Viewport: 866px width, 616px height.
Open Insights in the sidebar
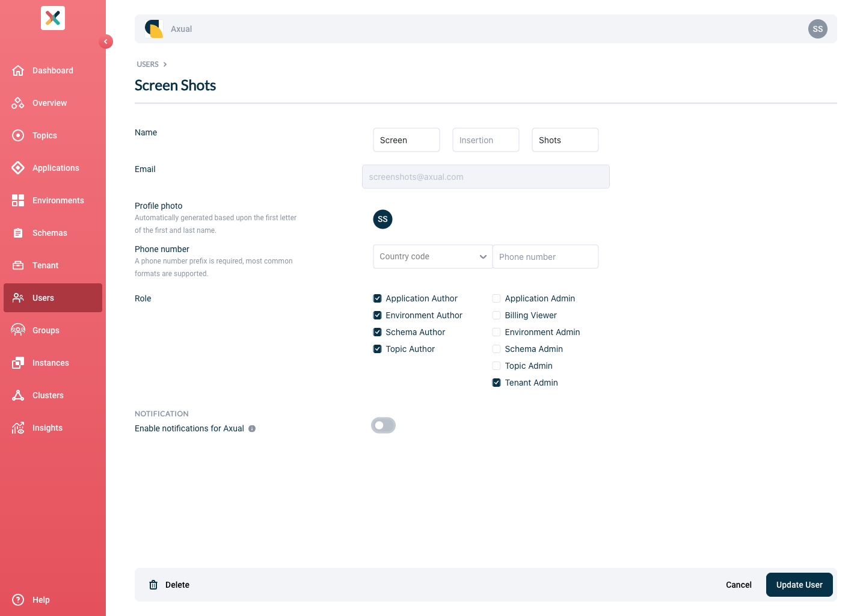point(53,428)
